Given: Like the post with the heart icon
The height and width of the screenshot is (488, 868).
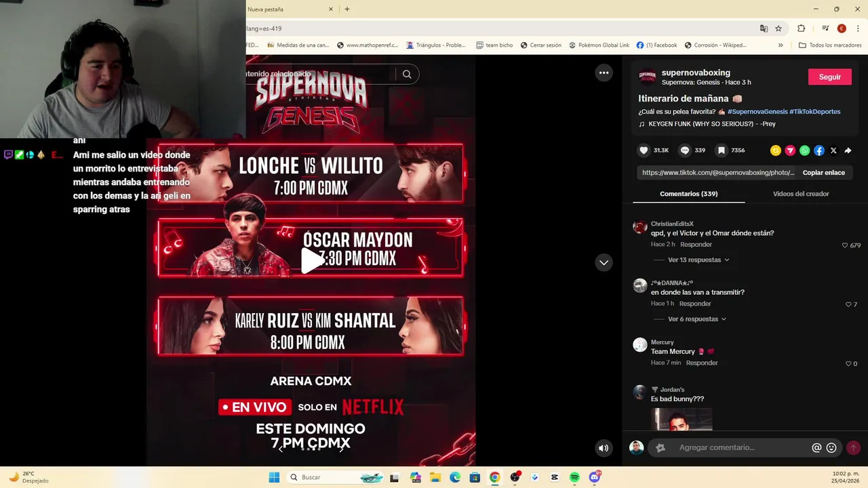Looking at the screenshot, I should (644, 150).
